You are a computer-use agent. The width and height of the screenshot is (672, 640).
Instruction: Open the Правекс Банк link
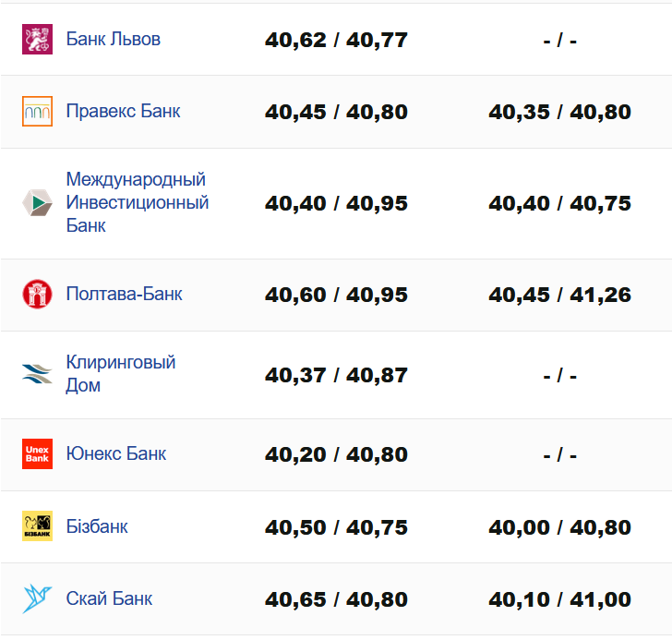click(x=123, y=111)
